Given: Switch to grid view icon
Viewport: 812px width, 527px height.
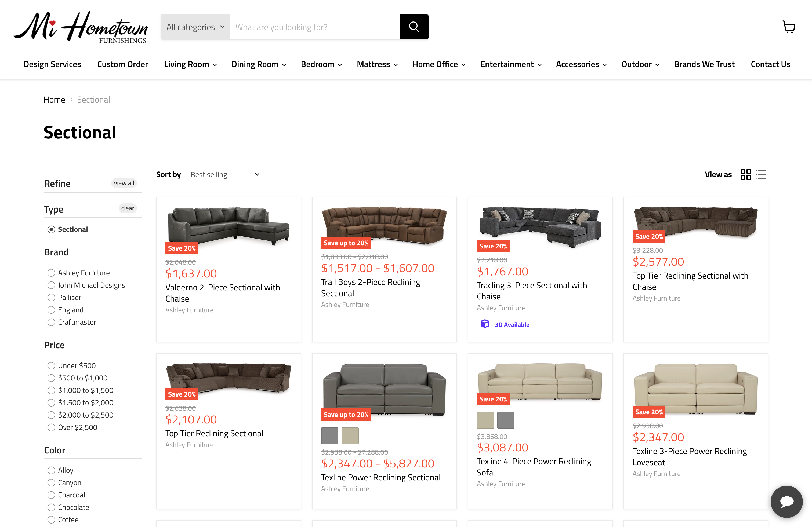Looking at the screenshot, I should pyautogui.click(x=746, y=174).
